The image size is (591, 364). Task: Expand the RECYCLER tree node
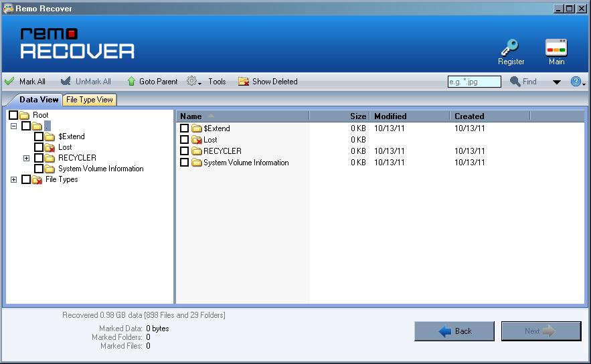[x=26, y=159]
